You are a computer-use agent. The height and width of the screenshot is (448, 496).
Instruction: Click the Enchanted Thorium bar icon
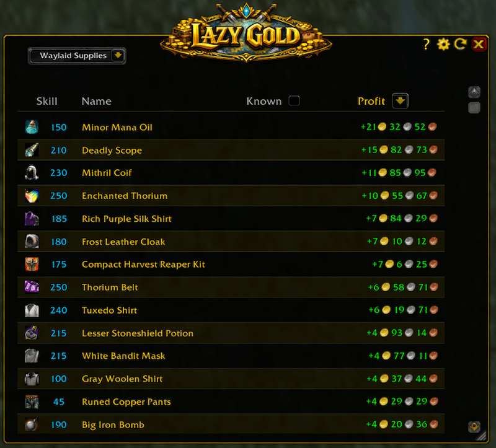point(32,196)
